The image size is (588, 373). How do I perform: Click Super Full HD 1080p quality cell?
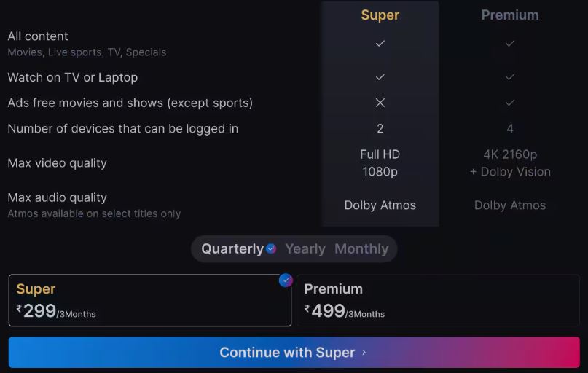(380, 163)
